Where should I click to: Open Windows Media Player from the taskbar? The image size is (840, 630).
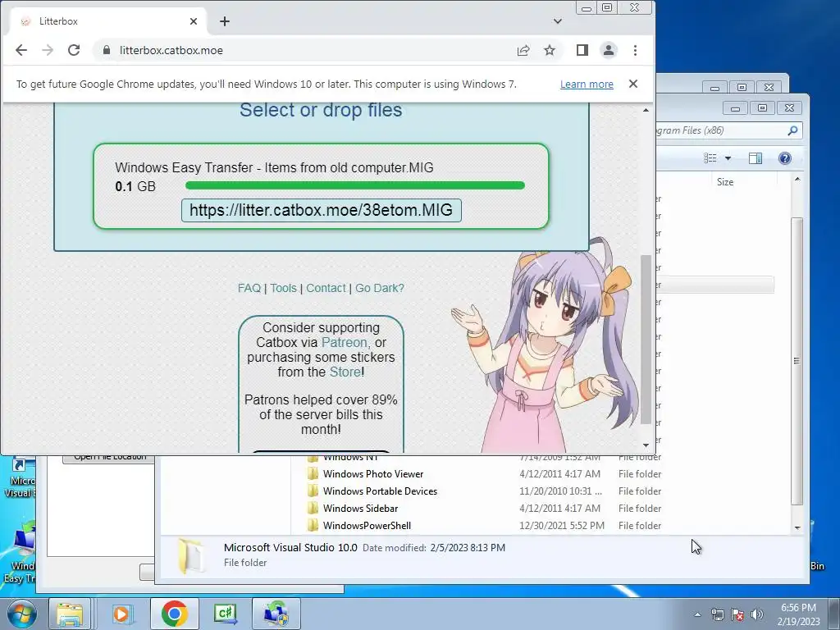click(x=121, y=614)
